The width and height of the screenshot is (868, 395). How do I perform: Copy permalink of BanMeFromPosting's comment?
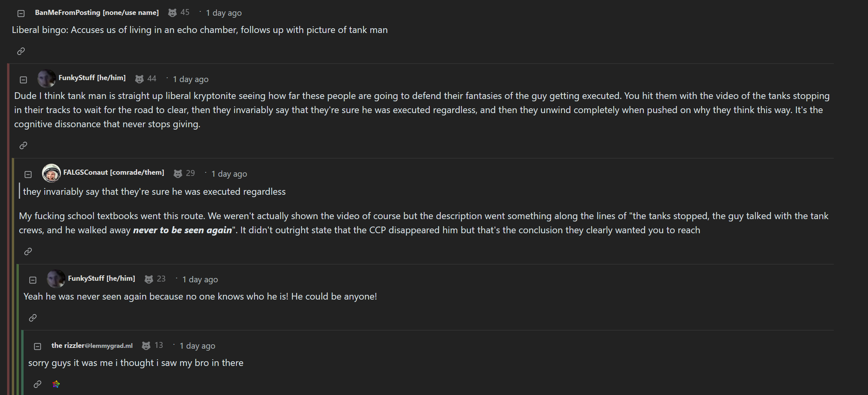tap(21, 51)
